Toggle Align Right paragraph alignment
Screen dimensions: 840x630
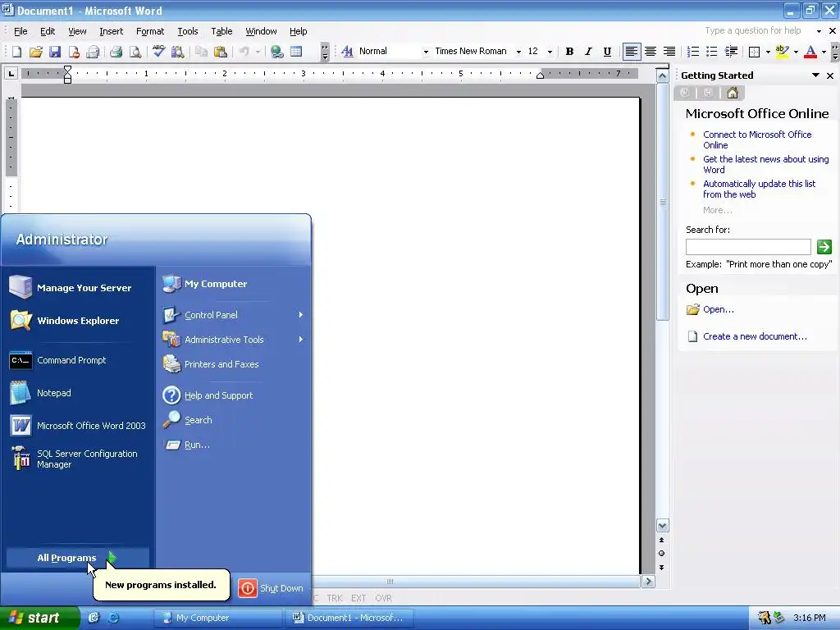coord(669,52)
